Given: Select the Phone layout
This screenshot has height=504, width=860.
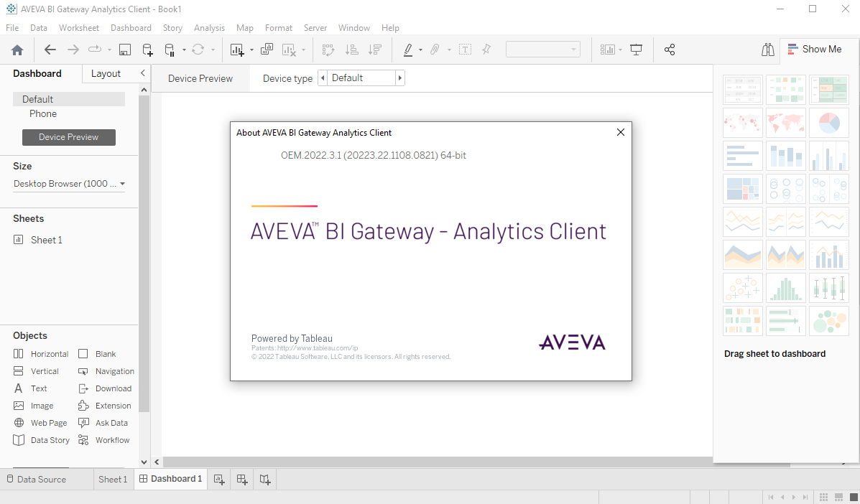Looking at the screenshot, I should pyautogui.click(x=43, y=113).
